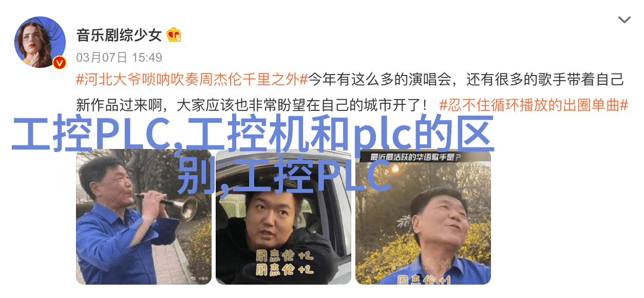View the photo of man sitting in car

[283, 217]
